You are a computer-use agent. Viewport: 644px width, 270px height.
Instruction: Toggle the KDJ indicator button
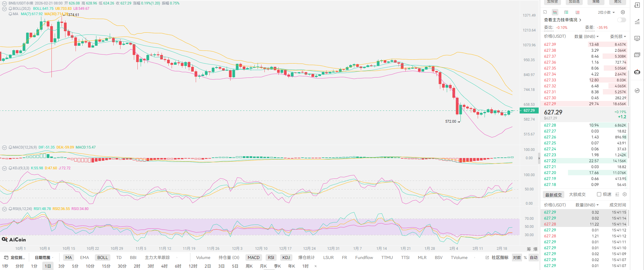[x=286, y=258]
